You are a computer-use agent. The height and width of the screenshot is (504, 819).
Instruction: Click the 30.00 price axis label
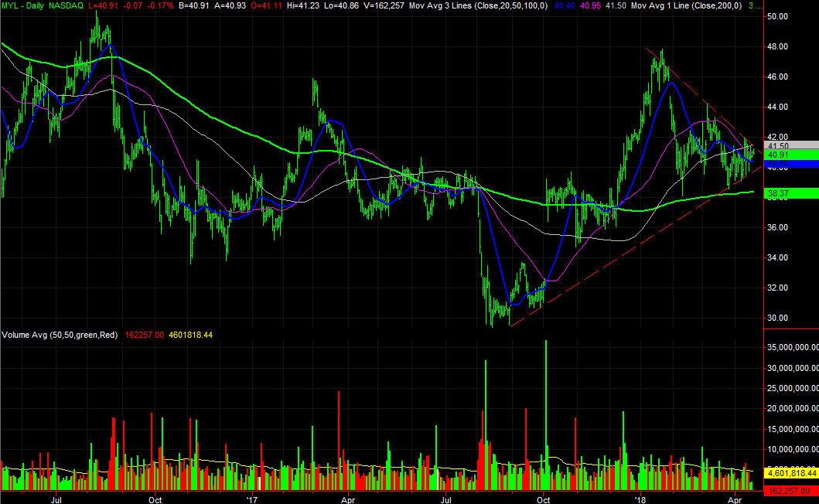coord(777,318)
